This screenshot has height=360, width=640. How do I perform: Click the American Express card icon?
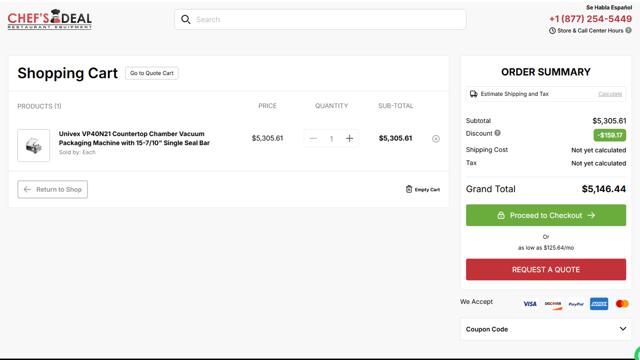point(599,304)
